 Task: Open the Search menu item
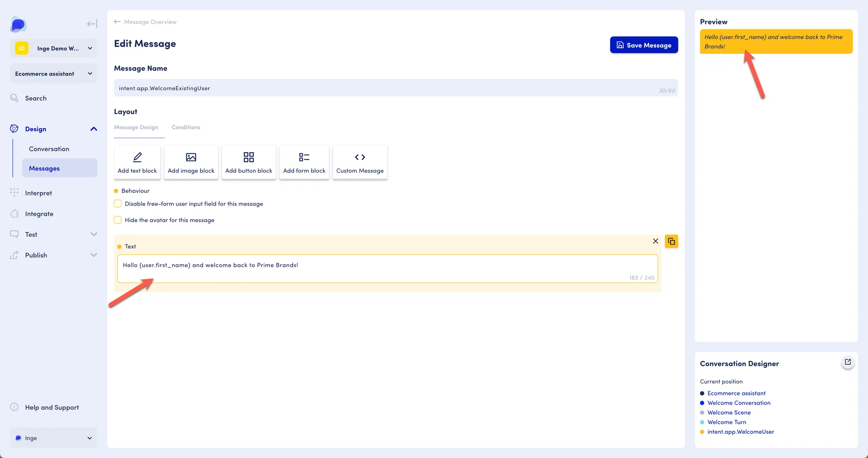(x=36, y=98)
